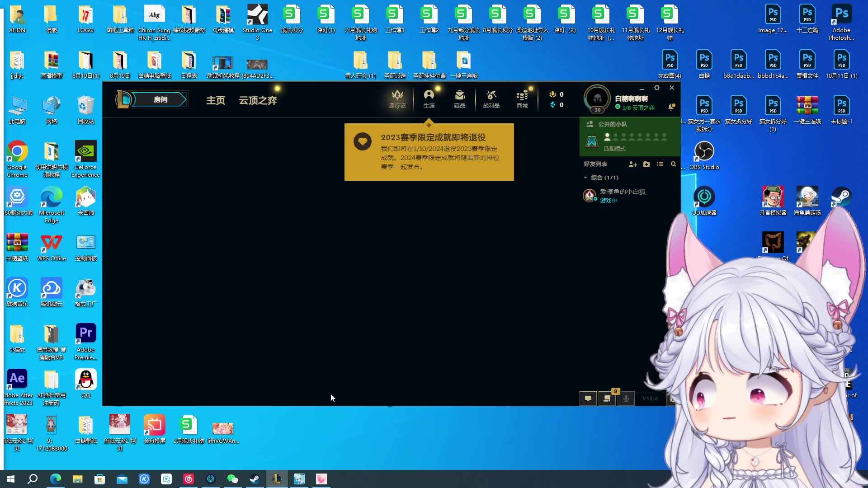
Task: Open the 酷狗音乐 desktop shortcut
Action: click(17, 292)
